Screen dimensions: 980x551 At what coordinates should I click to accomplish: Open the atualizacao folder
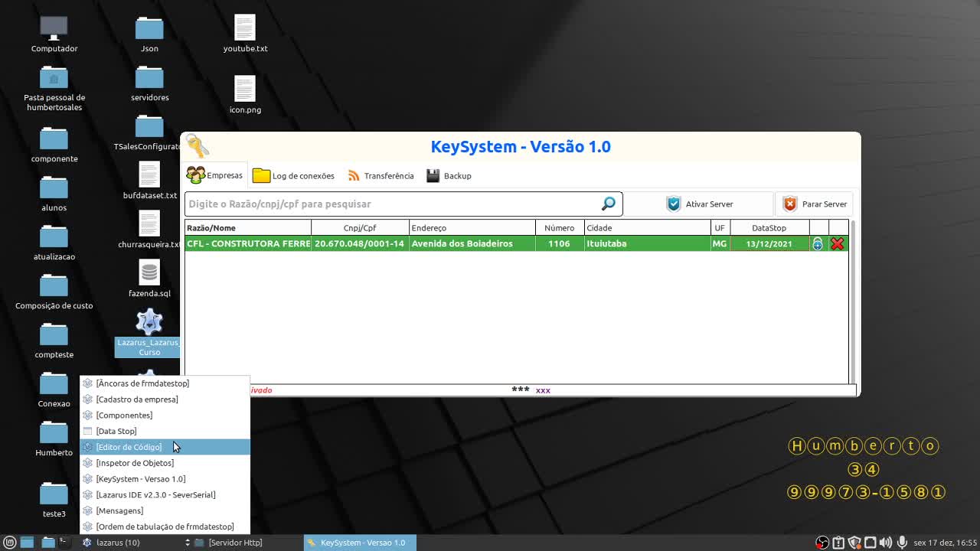(x=54, y=242)
